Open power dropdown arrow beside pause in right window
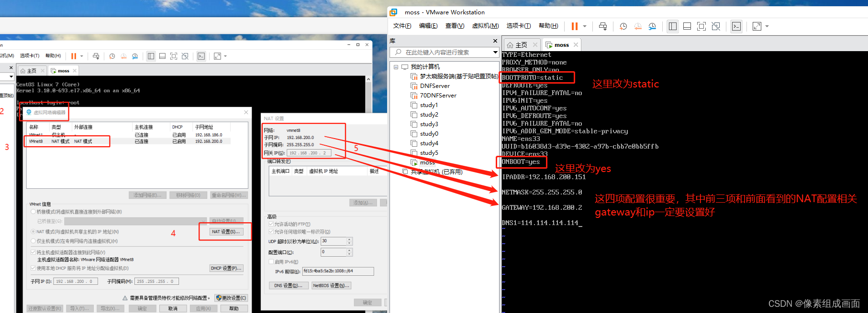 [x=585, y=26]
